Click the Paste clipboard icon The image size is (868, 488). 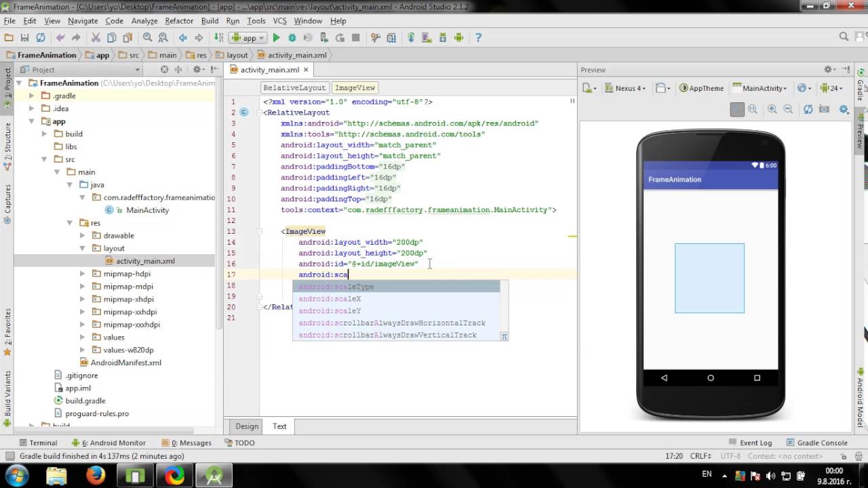point(127,38)
